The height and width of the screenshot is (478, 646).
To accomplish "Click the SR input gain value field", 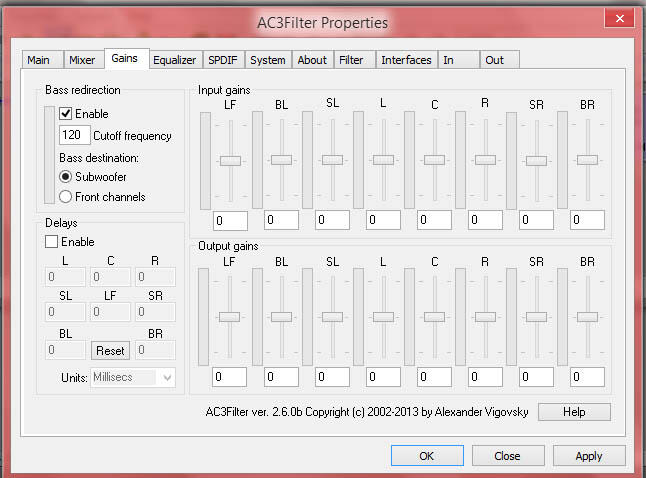I will [x=536, y=220].
